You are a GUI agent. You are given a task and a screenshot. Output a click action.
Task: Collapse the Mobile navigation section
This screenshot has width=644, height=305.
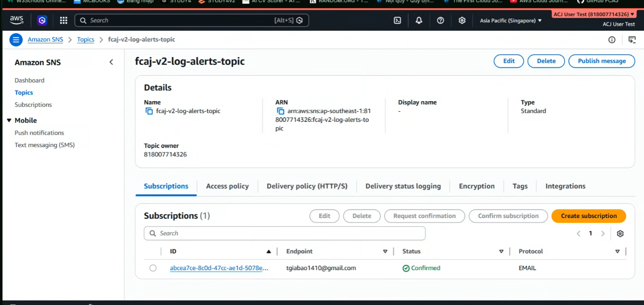pos(9,121)
